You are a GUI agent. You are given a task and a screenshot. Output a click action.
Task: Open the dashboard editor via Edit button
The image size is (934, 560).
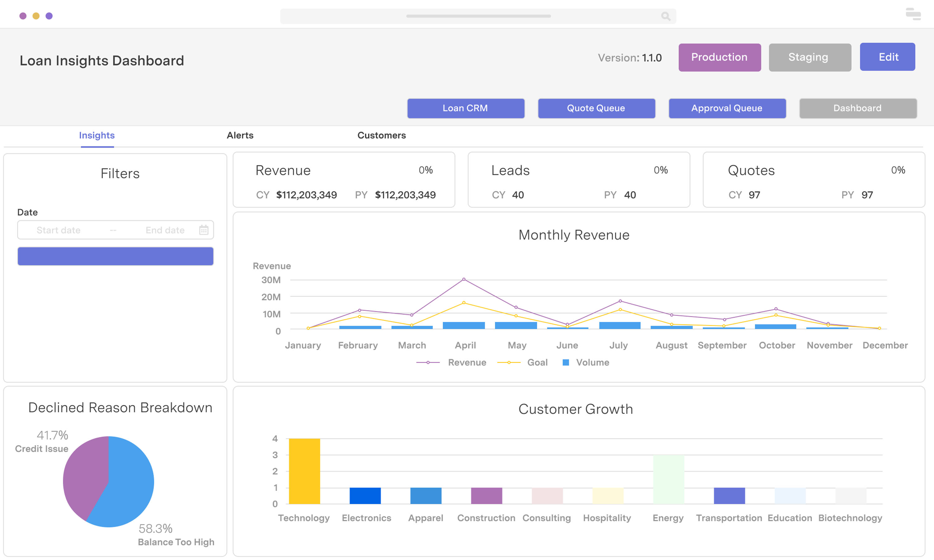click(887, 57)
